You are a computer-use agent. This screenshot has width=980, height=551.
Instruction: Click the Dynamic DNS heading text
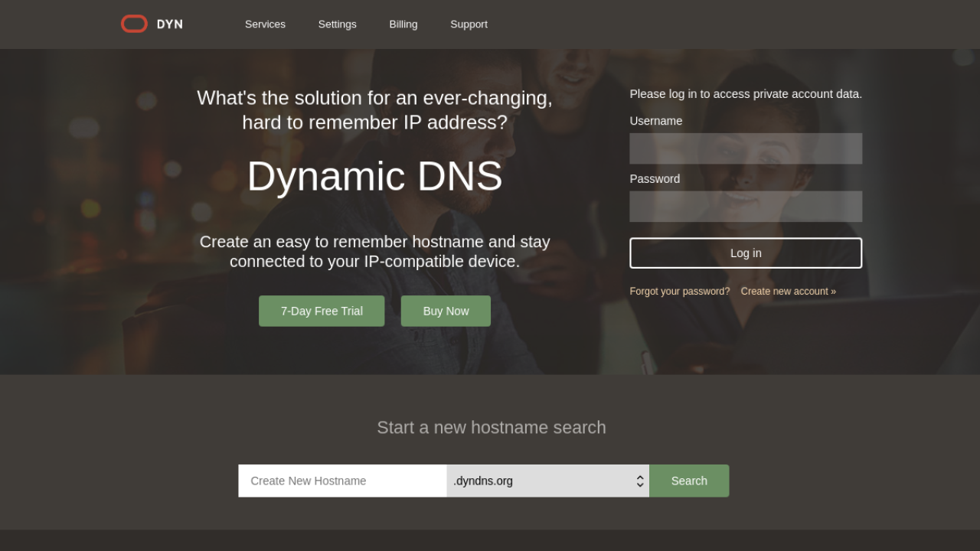(374, 176)
